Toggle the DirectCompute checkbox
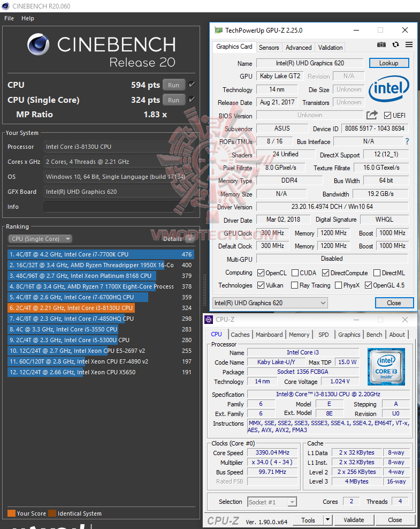This screenshot has width=420, height=529. (x=325, y=273)
